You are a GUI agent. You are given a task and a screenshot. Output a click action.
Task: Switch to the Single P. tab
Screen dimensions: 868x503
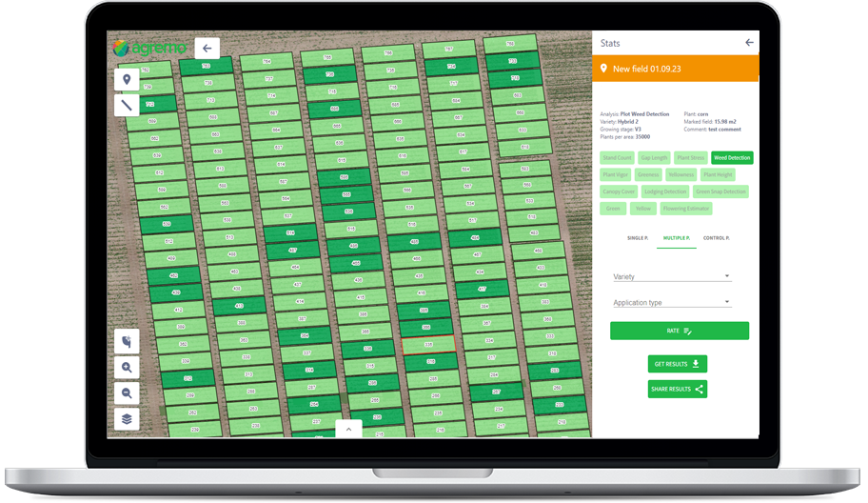tap(637, 237)
